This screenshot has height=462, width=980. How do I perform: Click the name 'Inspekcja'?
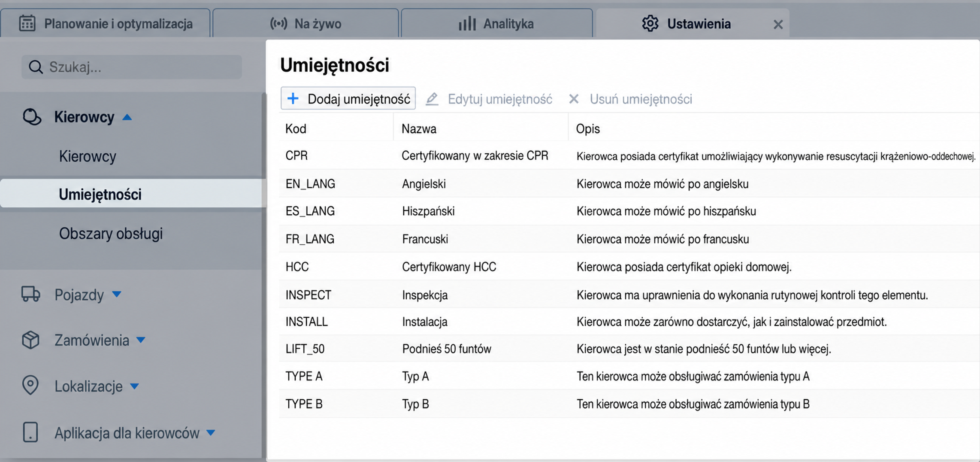click(425, 295)
